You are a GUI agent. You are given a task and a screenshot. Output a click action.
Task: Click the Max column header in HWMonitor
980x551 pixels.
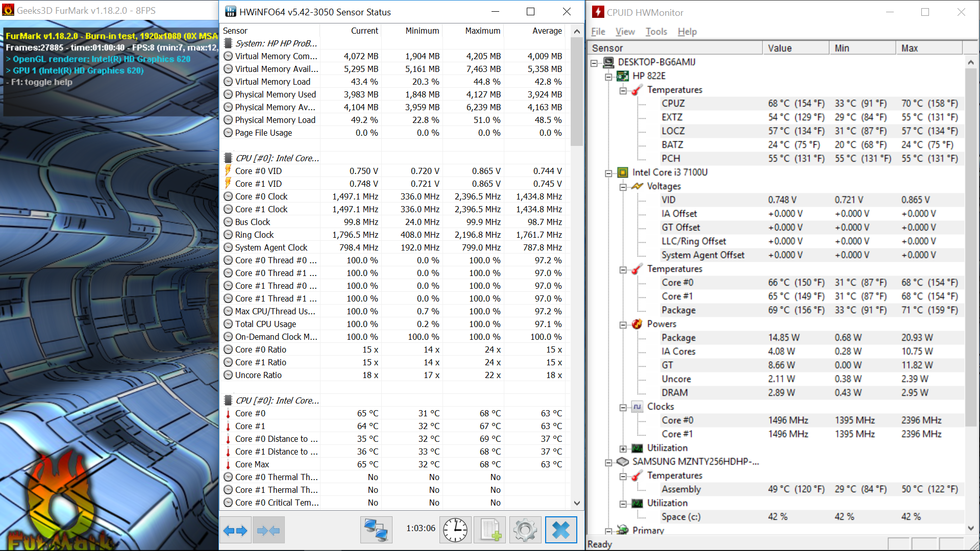929,48
